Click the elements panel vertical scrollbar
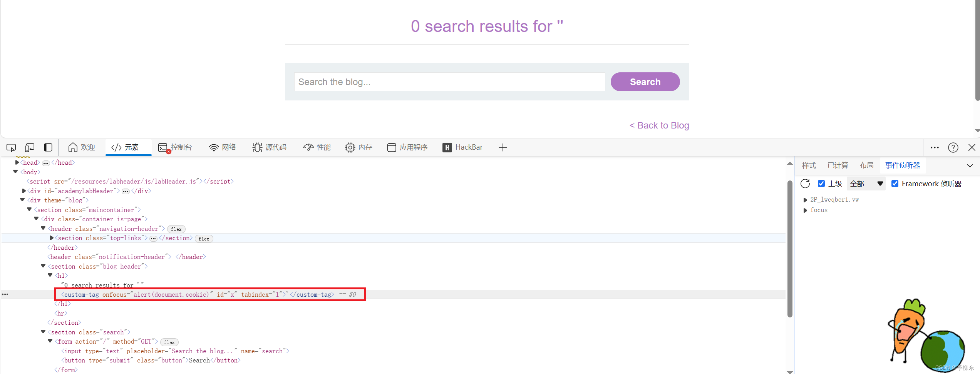 click(x=790, y=249)
